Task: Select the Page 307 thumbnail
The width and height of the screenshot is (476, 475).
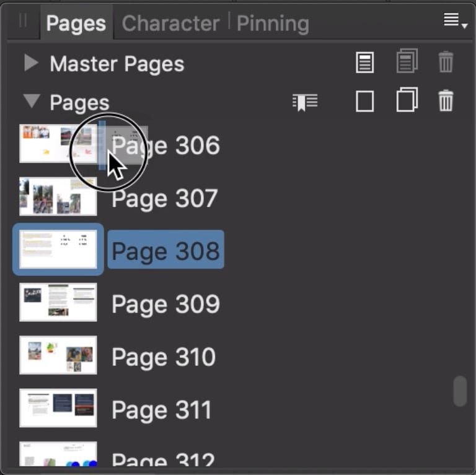Action: [58, 197]
